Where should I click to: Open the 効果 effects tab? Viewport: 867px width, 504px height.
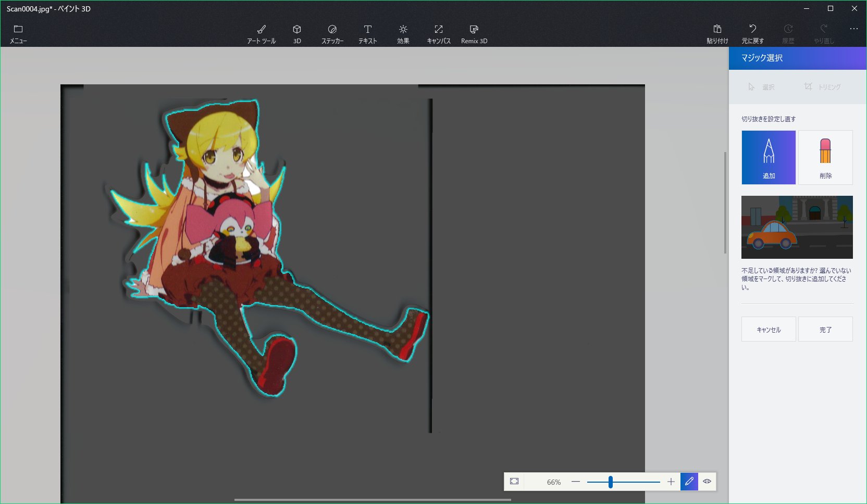coord(403,34)
